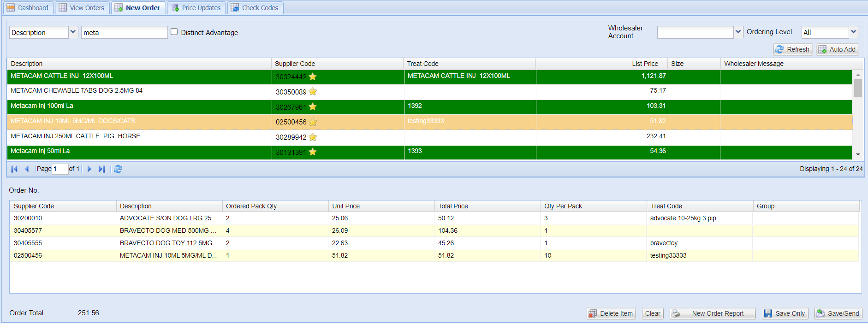Select order line 30200010 ADVOCATE

[x=434, y=218]
